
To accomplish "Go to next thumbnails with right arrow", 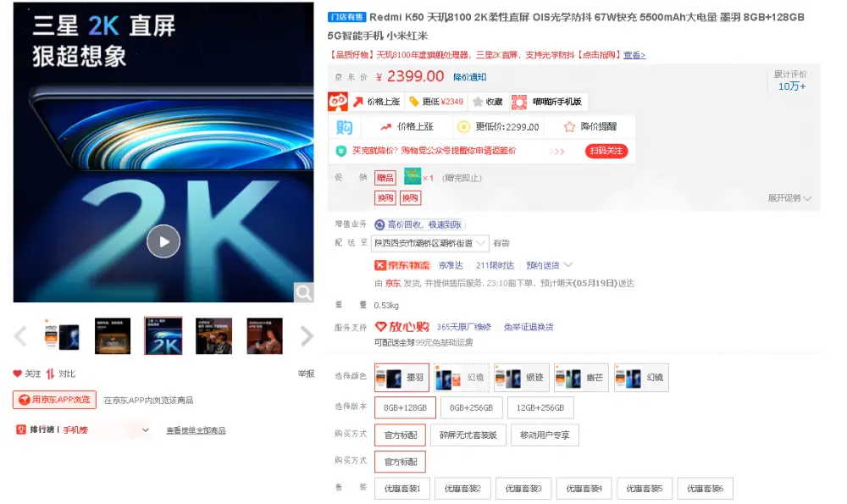I will click(307, 336).
